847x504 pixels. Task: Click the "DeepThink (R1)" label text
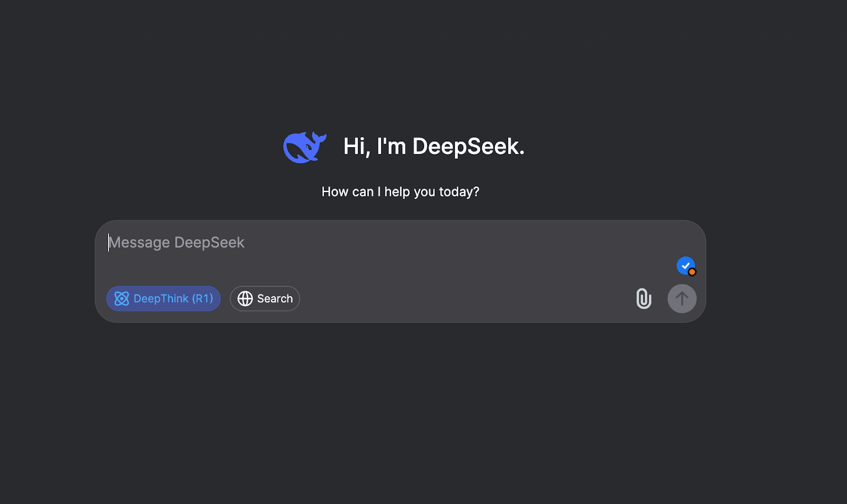[x=173, y=299]
